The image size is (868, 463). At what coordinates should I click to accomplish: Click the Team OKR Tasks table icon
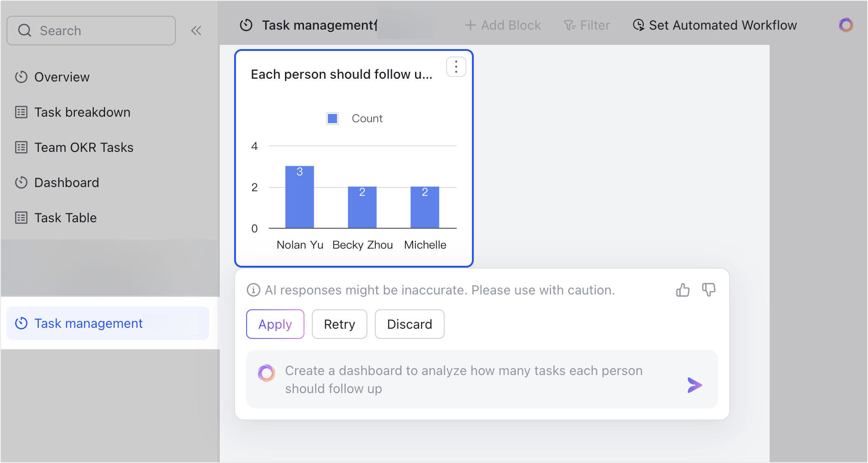point(21,147)
